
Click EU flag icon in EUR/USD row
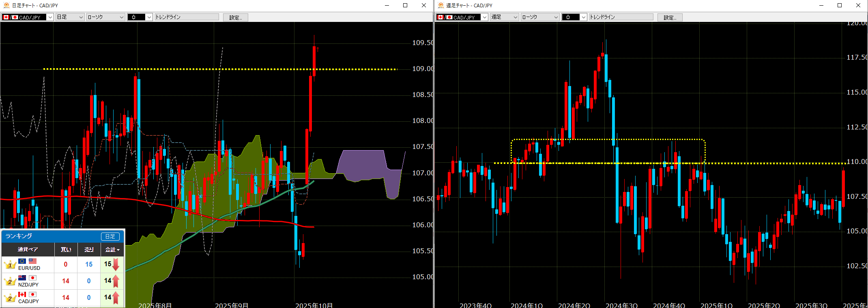pos(22,261)
